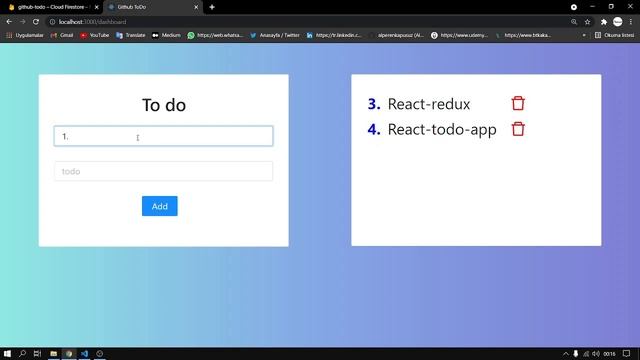Focus the number input field showing 1.
Viewport: 640px width, 360px height.
[x=163, y=136]
